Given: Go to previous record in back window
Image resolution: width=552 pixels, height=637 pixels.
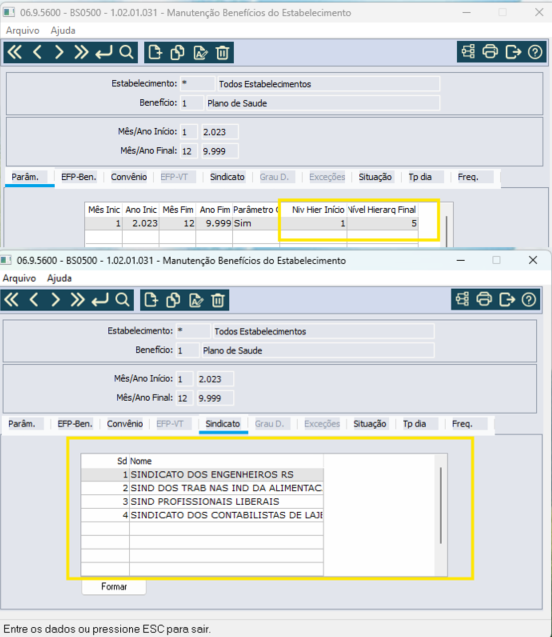Looking at the screenshot, I should (37, 52).
